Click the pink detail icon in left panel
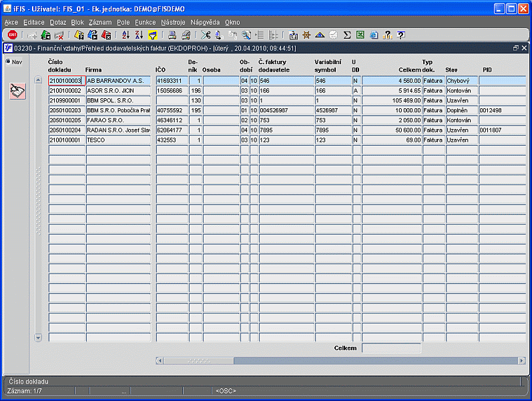Image resolution: width=532 pixels, height=401 pixels. (17, 91)
